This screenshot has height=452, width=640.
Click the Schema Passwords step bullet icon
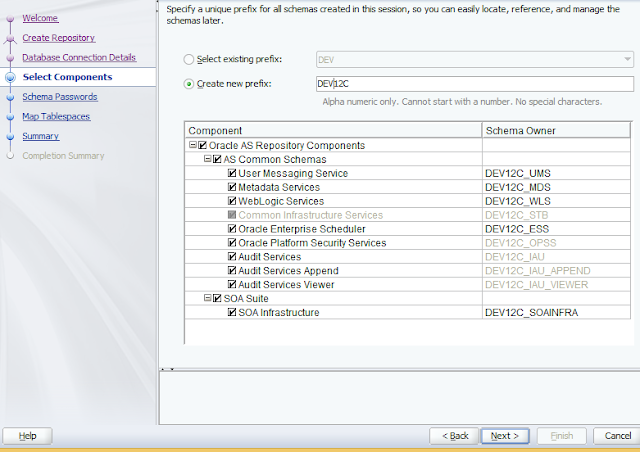(x=11, y=97)
